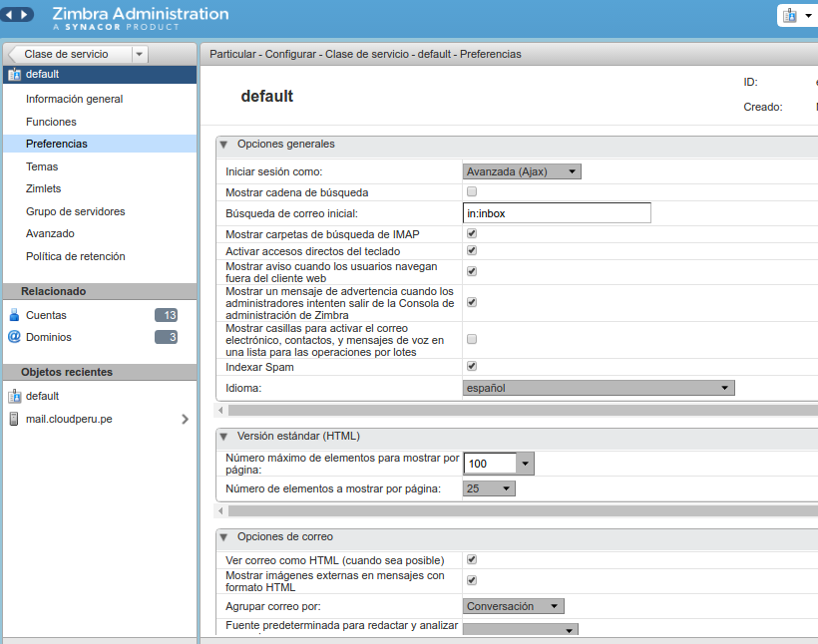Open the admin account icon menu
This screenshot has width=818, height=644.
tap(797, 16)
